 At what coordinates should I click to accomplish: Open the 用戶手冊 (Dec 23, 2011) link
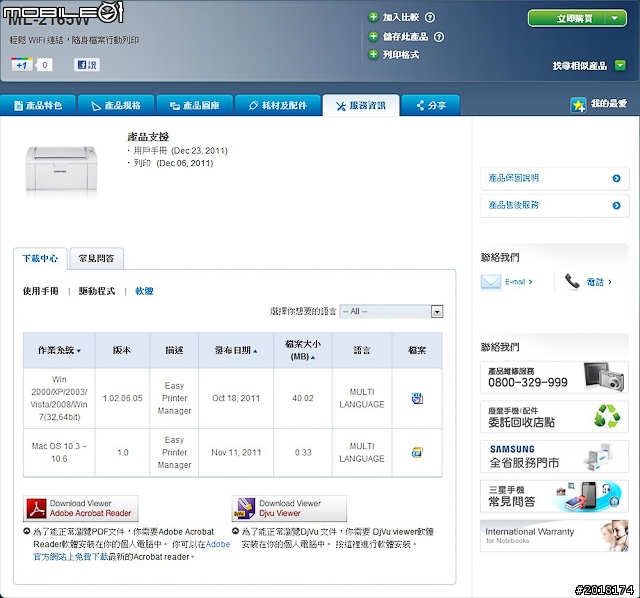[x=180, y=151]
